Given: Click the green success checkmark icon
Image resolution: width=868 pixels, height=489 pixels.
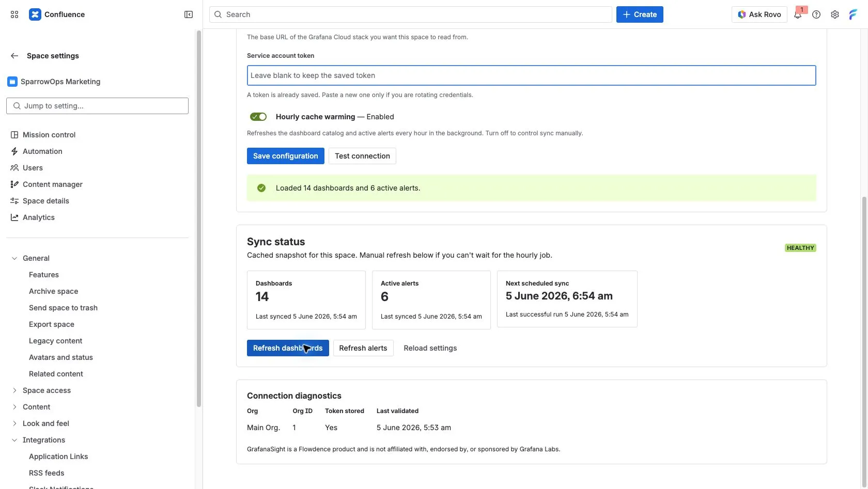Looking at the screenshot, I should 261,188.
